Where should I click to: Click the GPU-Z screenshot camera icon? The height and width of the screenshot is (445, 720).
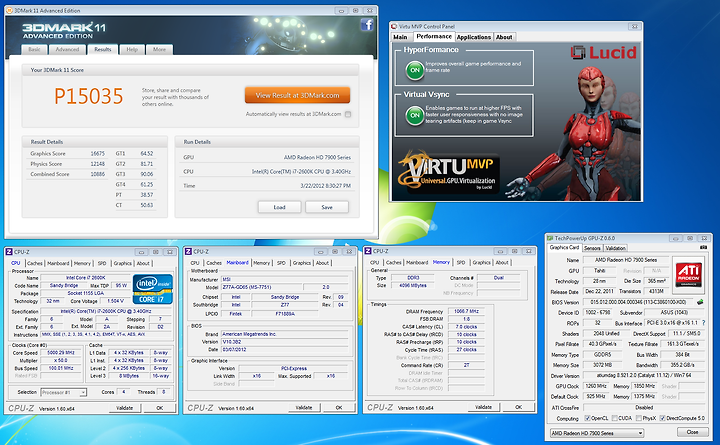click(703, 248)
